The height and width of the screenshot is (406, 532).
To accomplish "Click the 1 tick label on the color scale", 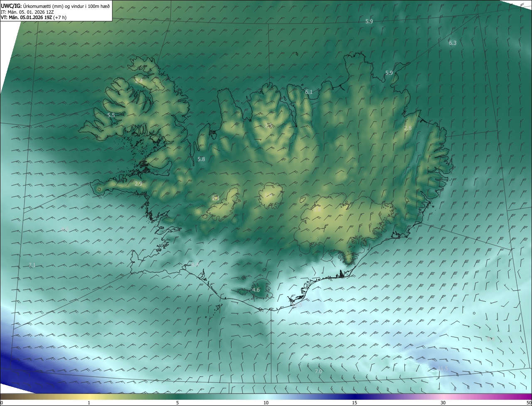I will tap(89, 403).
